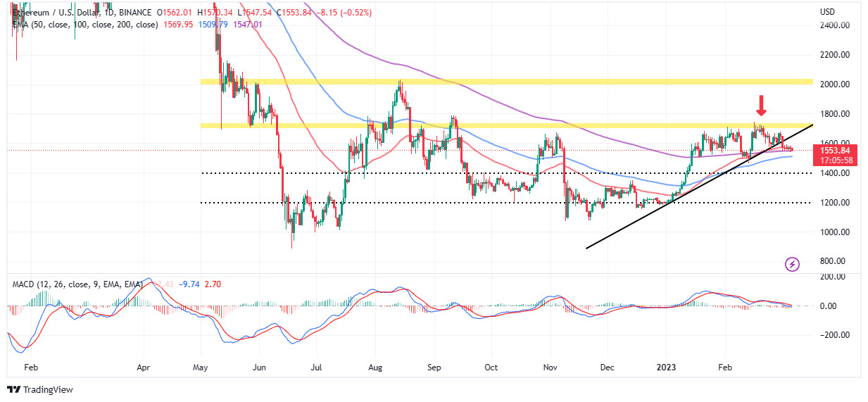Click the red down arrow marker
The width and height of the screenshot is (868, 402).
coord(761,106)
